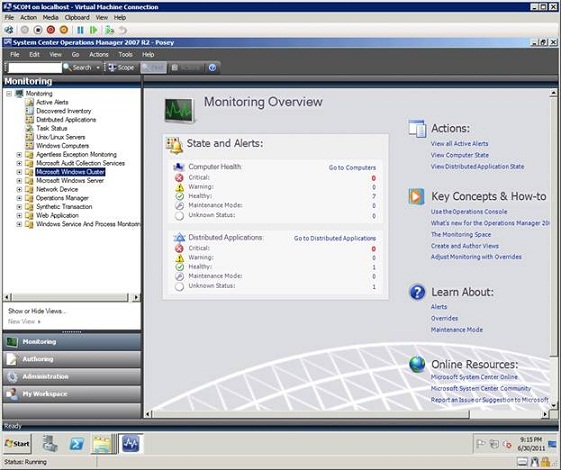
Task: Click Search button in Operations Manager toolbar
Action: tap(78, 67)
